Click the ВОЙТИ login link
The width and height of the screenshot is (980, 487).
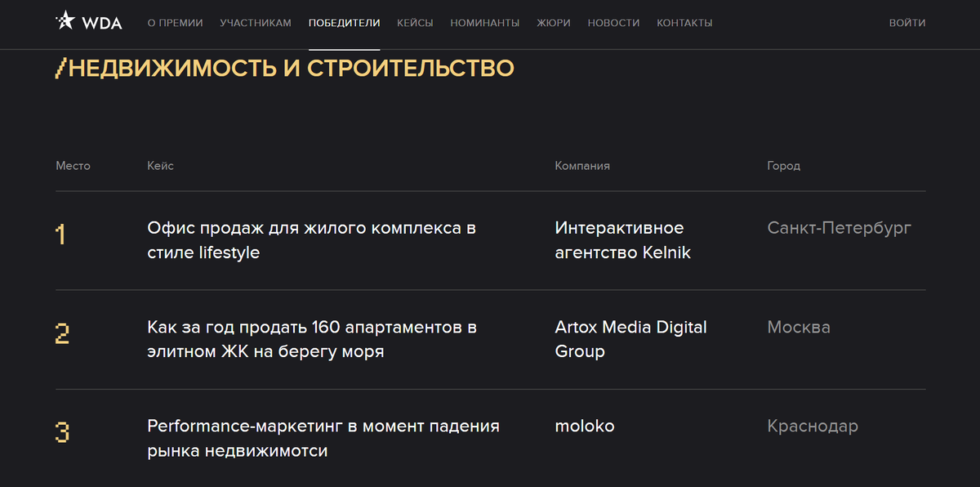click(907, 23)
